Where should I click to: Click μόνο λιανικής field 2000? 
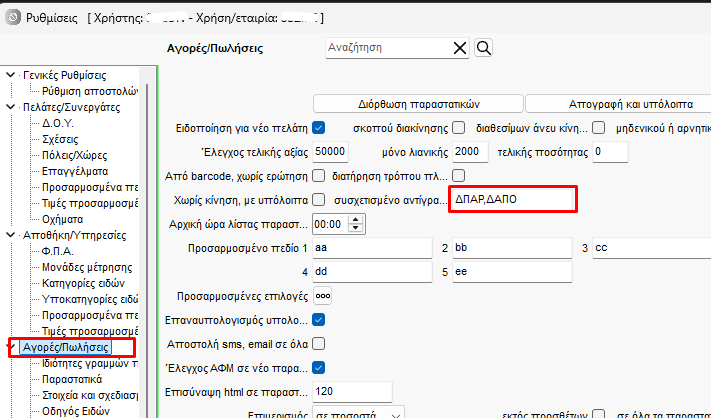470,152
